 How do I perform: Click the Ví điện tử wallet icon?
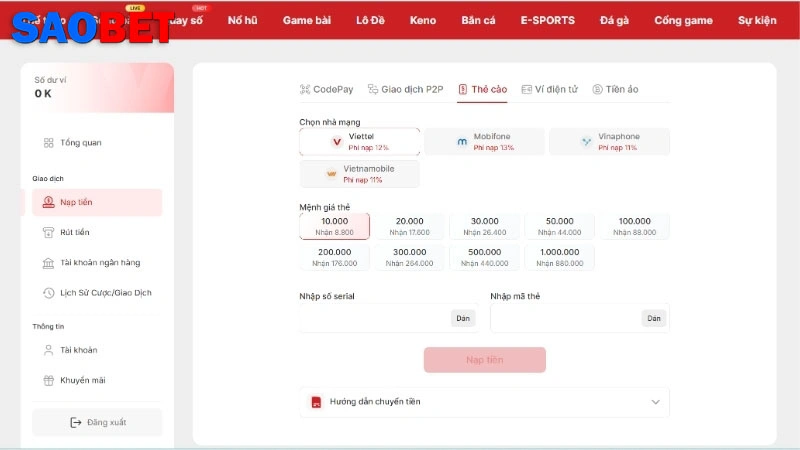527,89
